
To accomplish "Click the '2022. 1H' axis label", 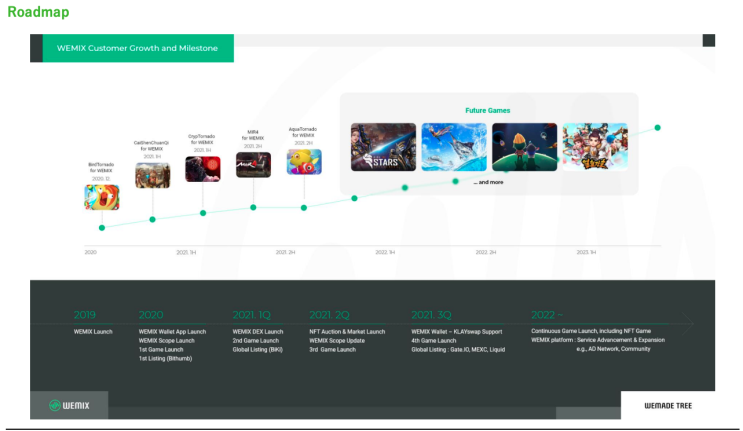I will point(385,252).
